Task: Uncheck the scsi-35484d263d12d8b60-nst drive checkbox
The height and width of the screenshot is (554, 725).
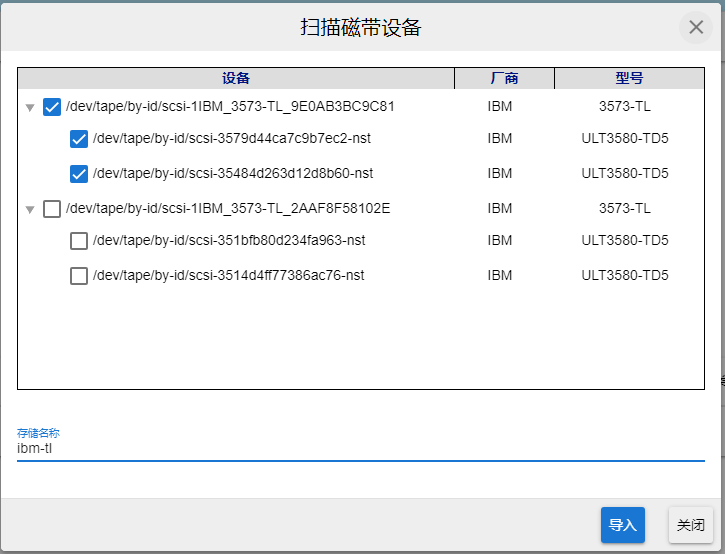Action: (79, 174)
